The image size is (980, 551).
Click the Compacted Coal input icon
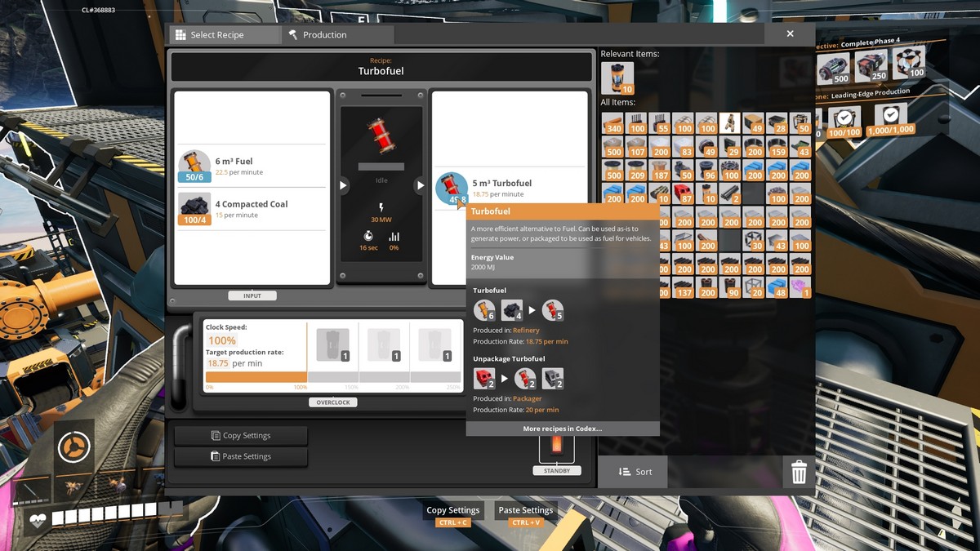click(194, 211)
